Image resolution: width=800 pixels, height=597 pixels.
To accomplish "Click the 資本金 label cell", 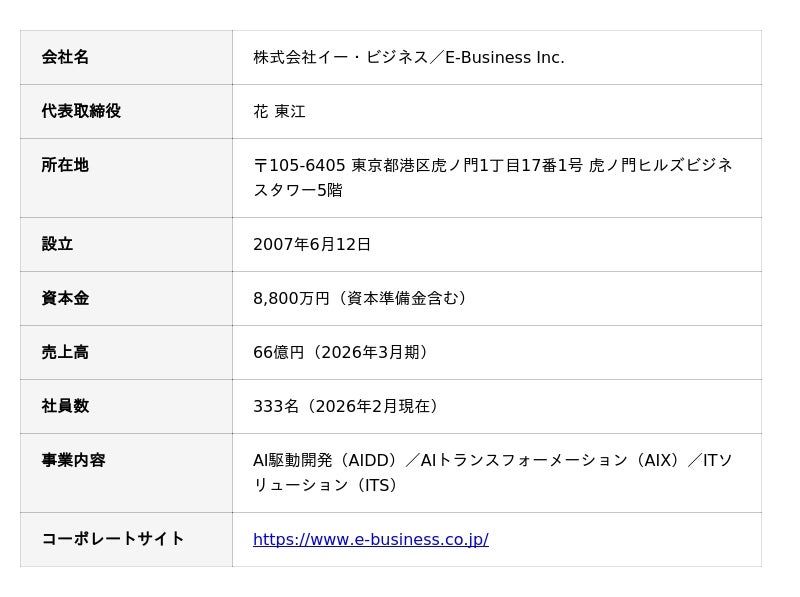I will tap(126, 298).
